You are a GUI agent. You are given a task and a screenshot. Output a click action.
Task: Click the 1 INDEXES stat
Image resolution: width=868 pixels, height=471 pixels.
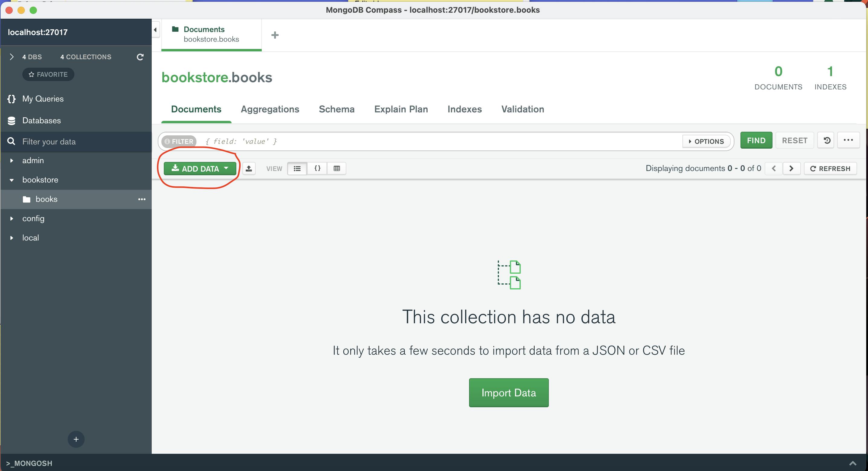tap(830, 78)
